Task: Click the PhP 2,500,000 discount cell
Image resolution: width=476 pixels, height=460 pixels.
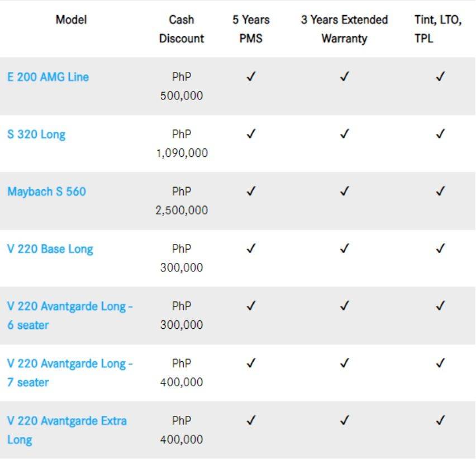Action: pos(182,200)
